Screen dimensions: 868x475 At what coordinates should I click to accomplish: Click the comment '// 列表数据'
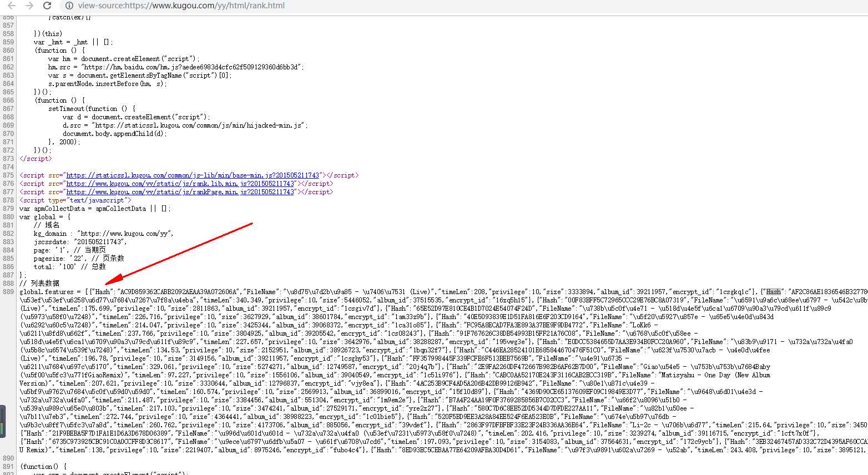pos(39,284)
